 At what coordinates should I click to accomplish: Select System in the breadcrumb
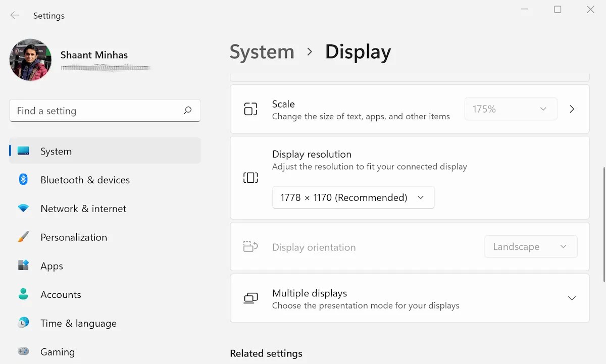[x=262, y=52]
